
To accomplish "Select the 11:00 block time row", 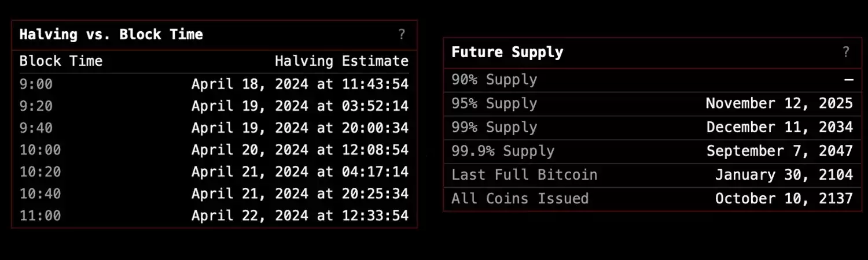I will tap(214, 216).
